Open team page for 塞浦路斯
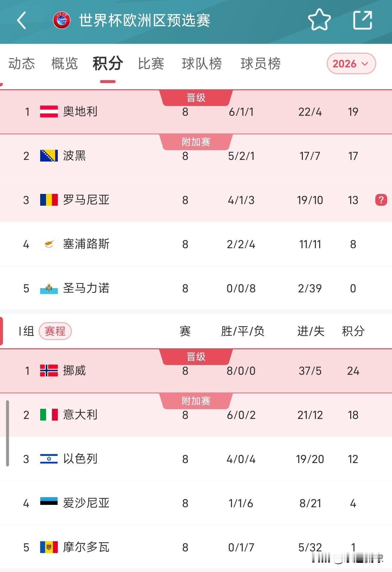392x572 pixels. (86, 244)
